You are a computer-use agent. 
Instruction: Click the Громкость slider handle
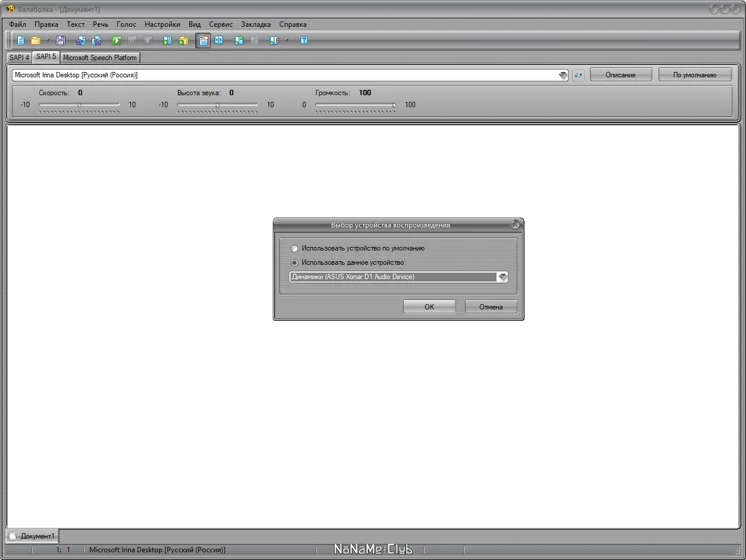394,105
